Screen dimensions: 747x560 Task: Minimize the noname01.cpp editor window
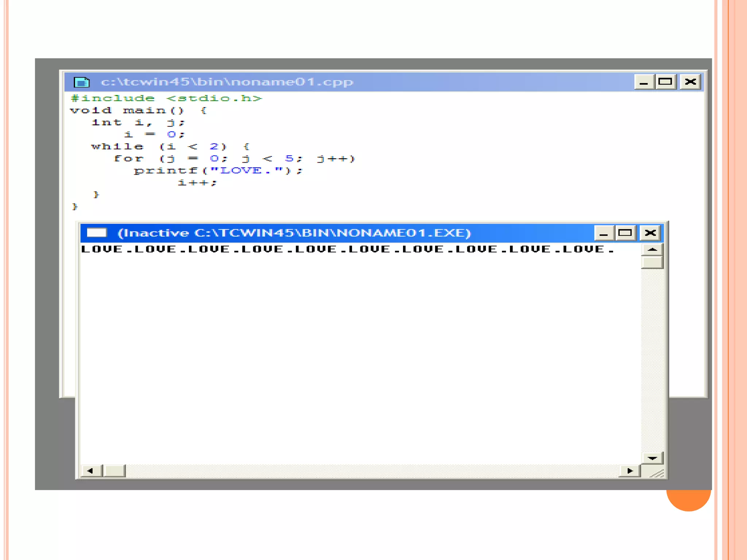pyautogui.click(x=644, y=82)
